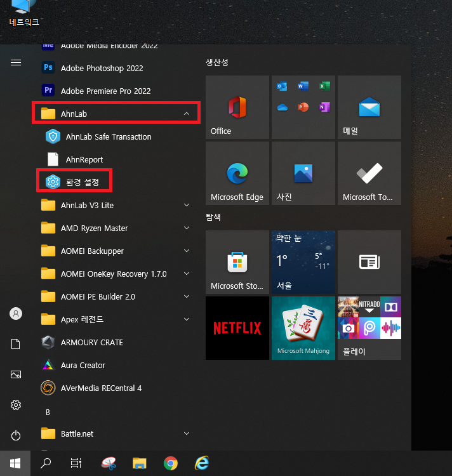The image size is (452, 476).
Task: Open taskbar Search
Action: (x=46, y=463)
